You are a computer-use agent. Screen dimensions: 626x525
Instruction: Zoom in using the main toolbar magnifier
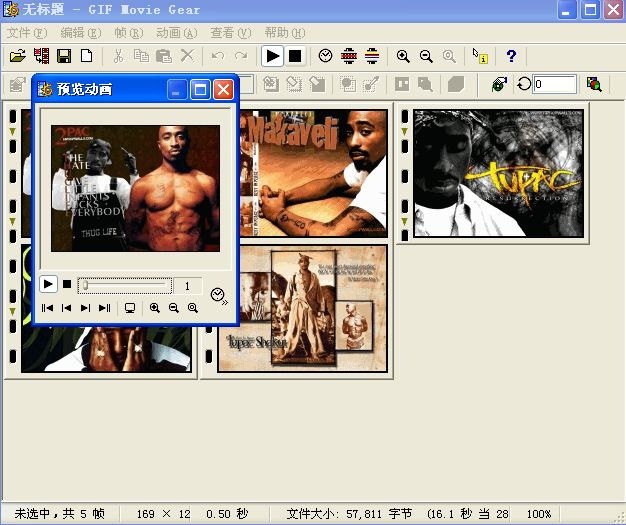click(403, 56)
